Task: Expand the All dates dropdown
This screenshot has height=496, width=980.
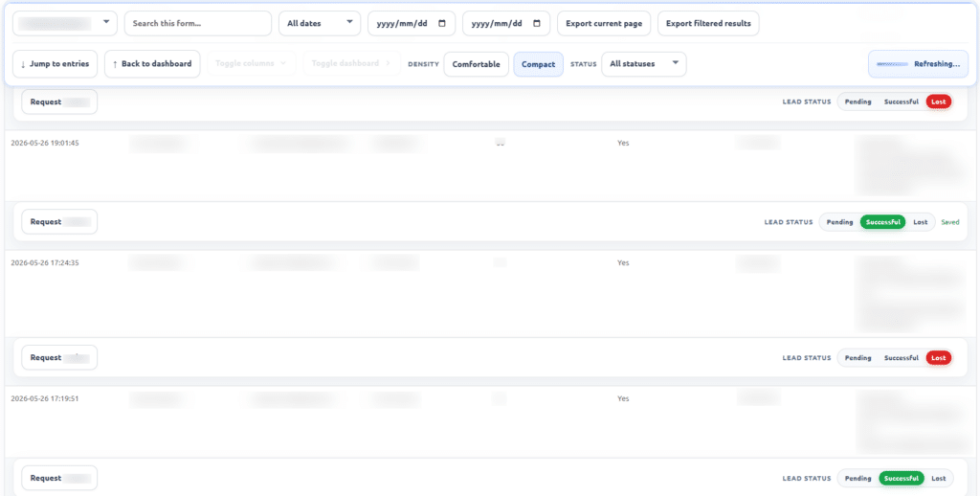Action: (320, 23)
